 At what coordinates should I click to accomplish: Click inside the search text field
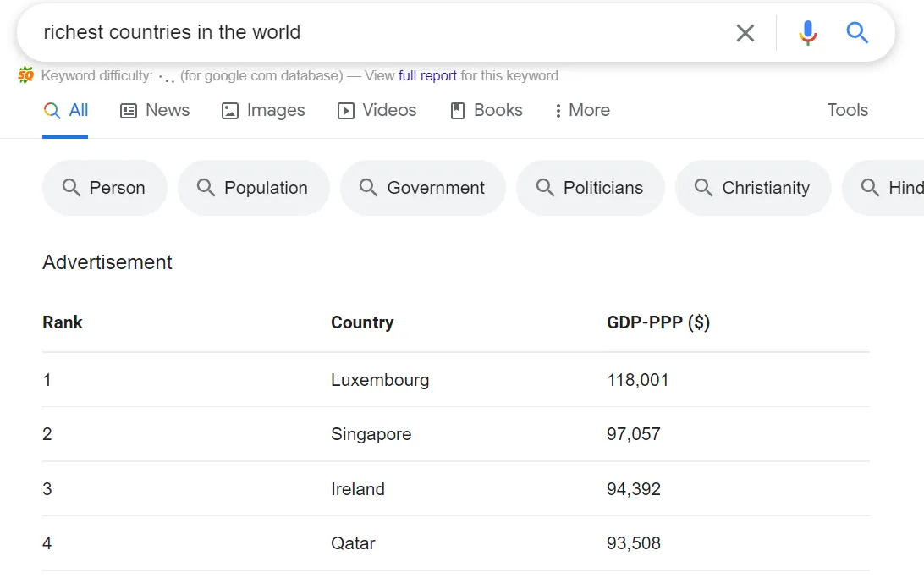pos(381,33)
